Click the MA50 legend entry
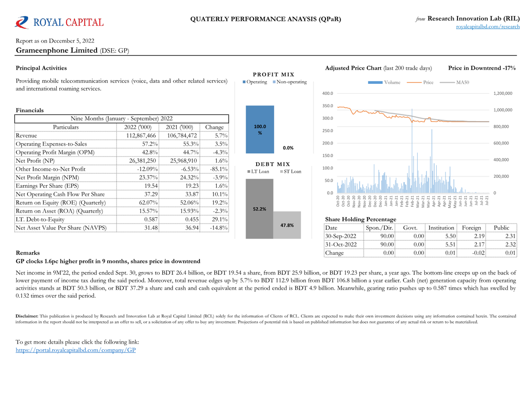Screen dimensions: 532x411 pos(454,82)
